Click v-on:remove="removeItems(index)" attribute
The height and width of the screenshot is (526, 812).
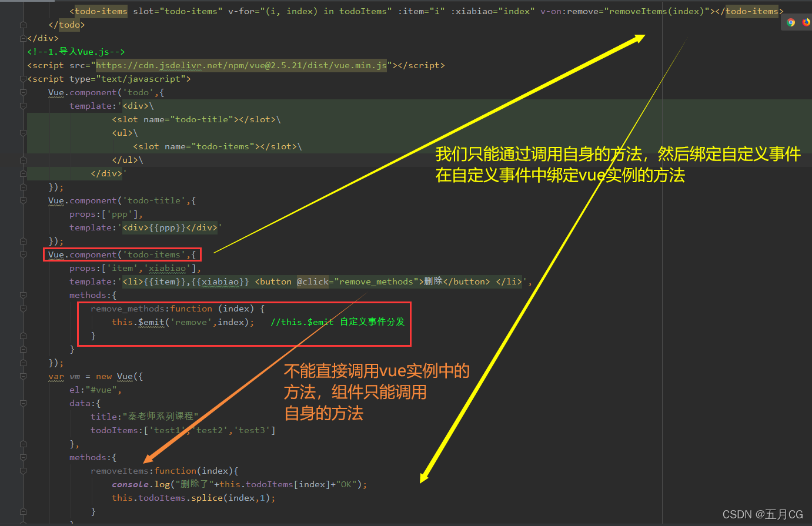pos(625,11)
